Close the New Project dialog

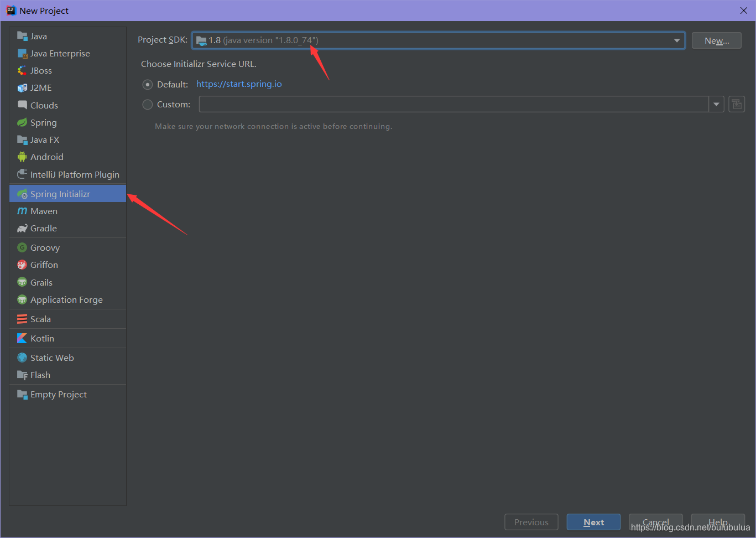point(744,11)
